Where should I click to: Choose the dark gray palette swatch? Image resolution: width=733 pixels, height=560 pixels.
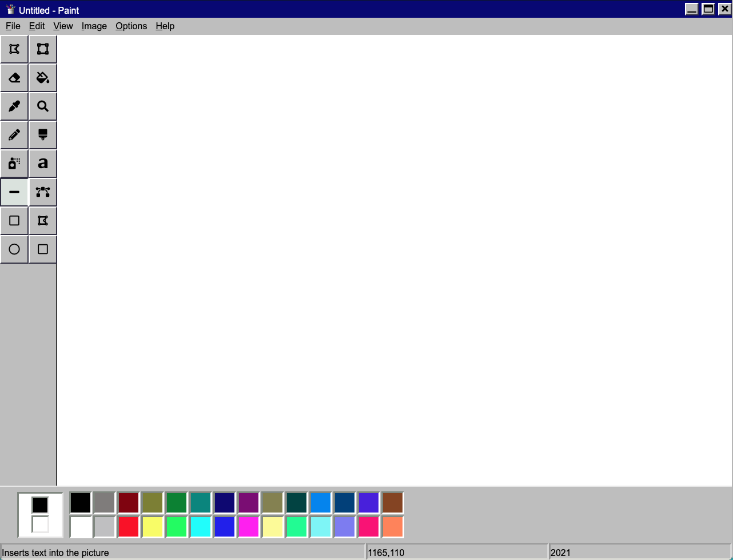105,503
